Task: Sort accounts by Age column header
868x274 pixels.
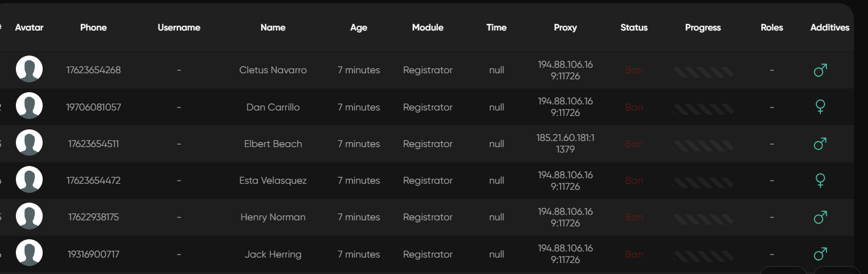Action: click(x=359, y=27)
